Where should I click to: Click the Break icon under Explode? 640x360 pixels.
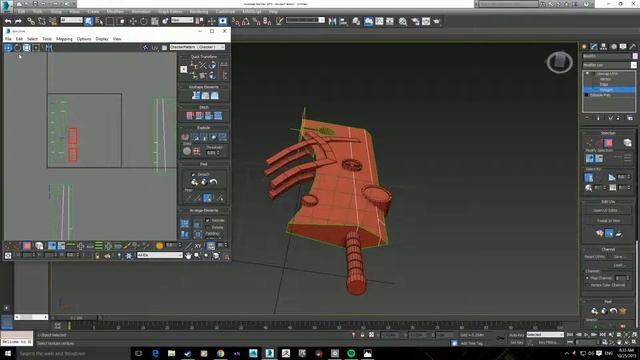point(185,137)
